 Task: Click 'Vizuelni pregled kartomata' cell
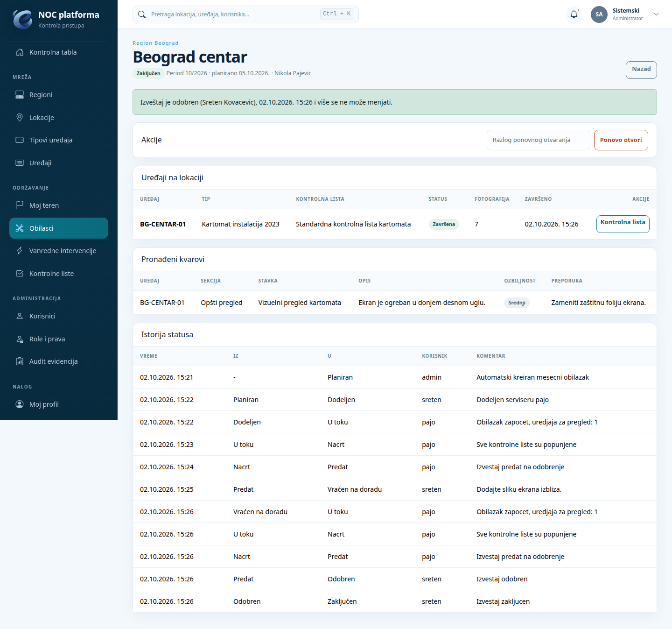(x=300, y=303)
